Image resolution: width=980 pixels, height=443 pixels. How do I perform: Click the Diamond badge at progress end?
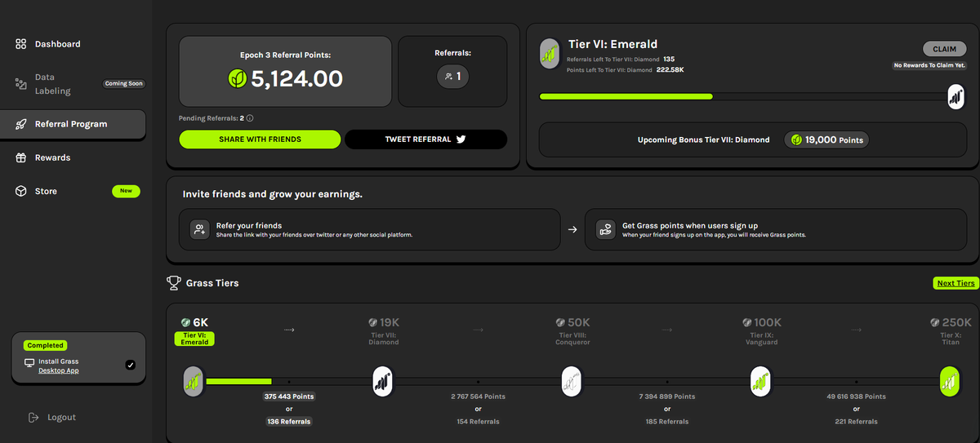click(x=956, y=96)
